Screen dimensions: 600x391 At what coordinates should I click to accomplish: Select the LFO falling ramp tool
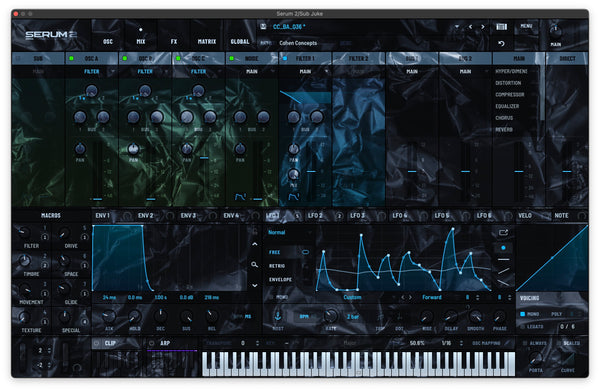[503, 283]
